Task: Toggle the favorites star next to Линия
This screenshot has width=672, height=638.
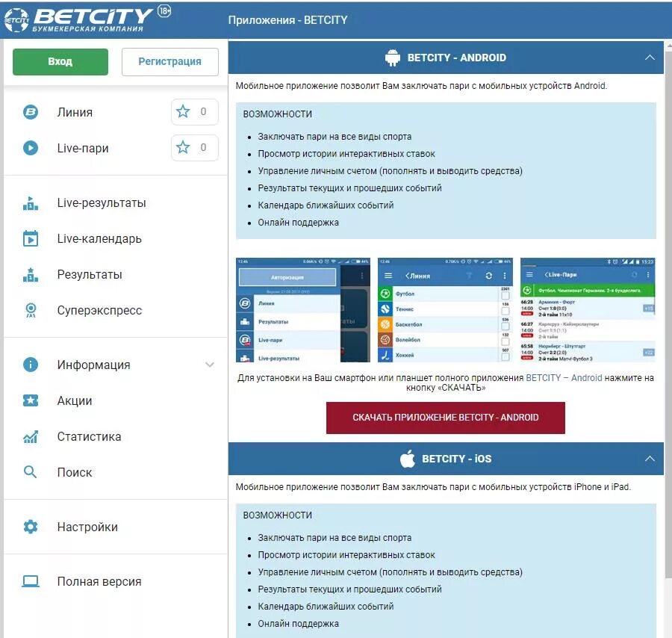Action: tap(183, 111)
